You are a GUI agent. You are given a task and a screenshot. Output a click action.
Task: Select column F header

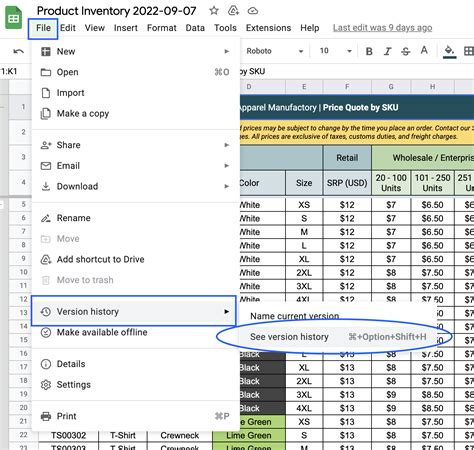click(x=347, y=87)
